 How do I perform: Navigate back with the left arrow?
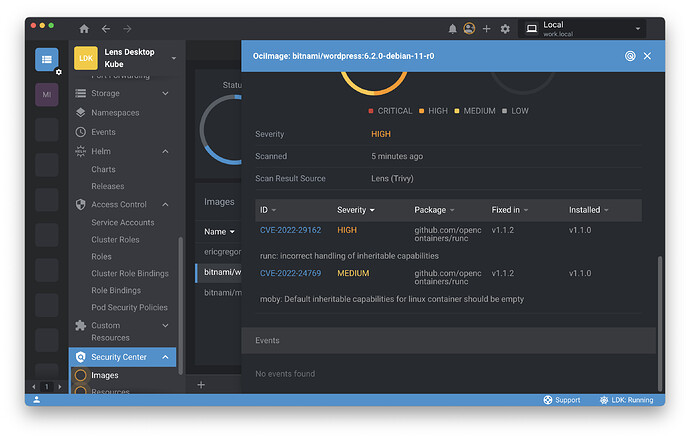click(106, 29)
